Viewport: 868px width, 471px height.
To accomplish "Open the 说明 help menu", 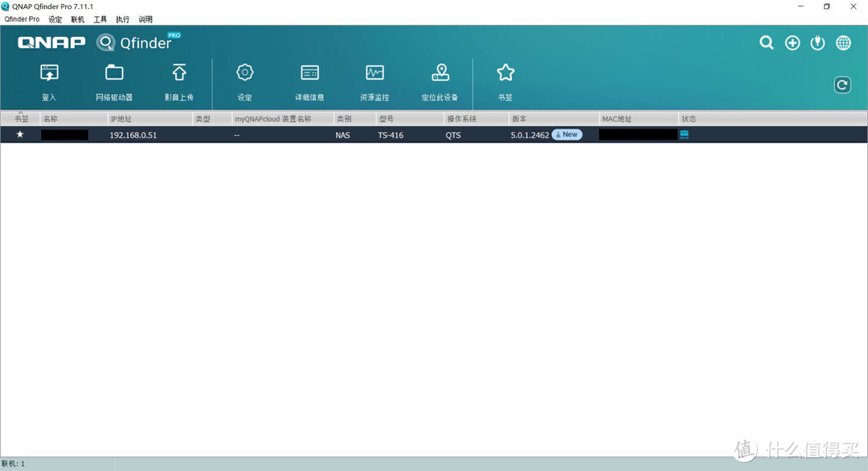I will pyautogui.click(x=145, y=18).
